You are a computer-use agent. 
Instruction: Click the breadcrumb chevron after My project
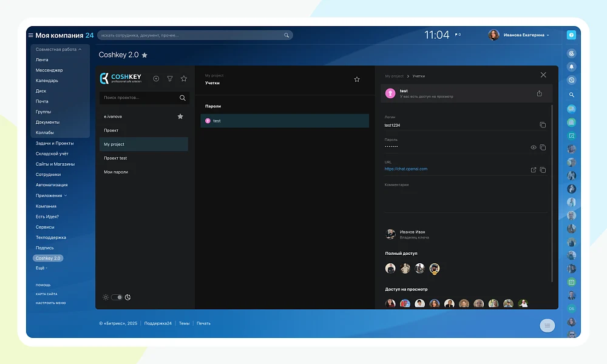point(408,76)
